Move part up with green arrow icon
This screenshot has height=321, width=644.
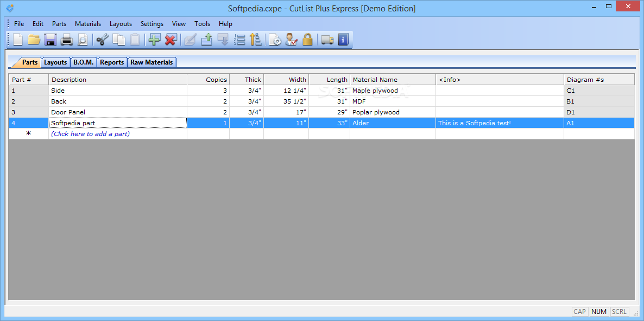click(206, 40)
